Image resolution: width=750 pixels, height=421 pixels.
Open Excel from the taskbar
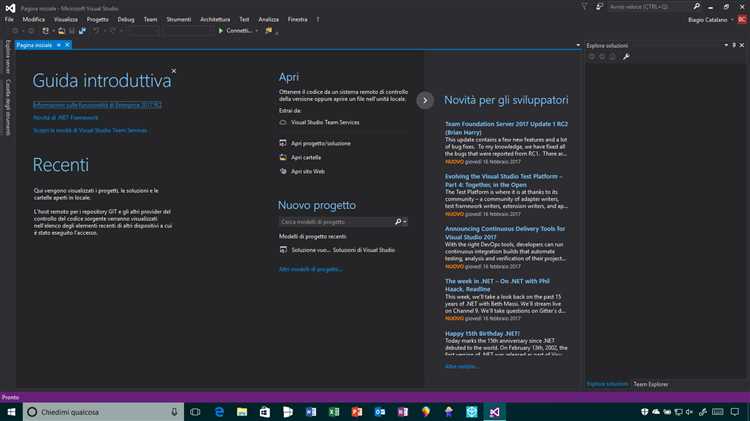334,412
